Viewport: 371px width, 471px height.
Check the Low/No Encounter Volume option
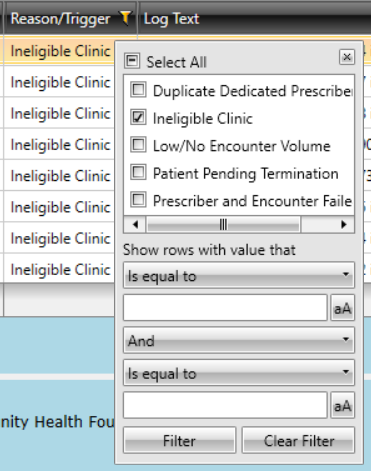point(138,145)
